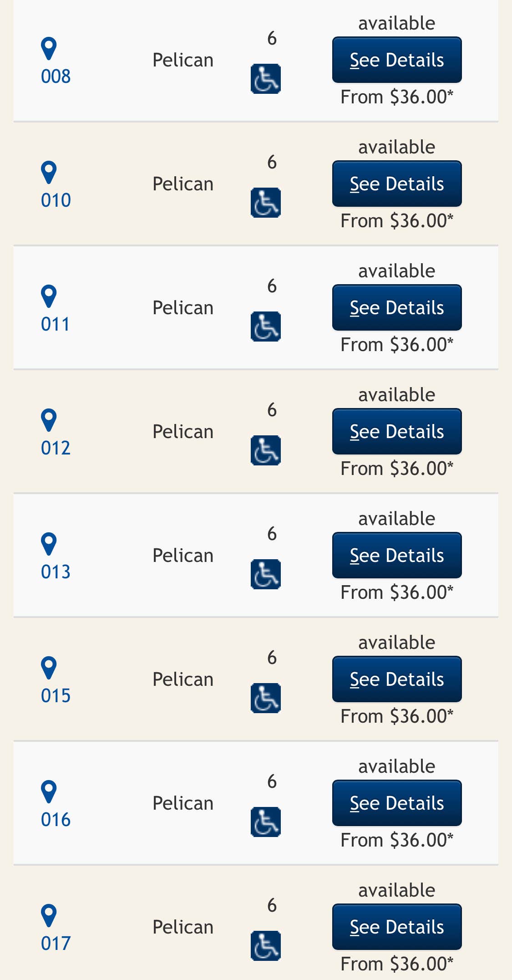Click map pin icon for site 008
Viewport: 512px width, 980px height.
click(x=49, y=48)
